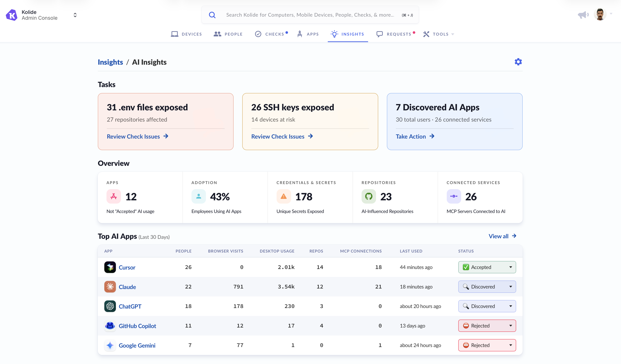Screen dimensions: 621x364
Task: Click the Google Gemini app icon
Action: point(110,345)
